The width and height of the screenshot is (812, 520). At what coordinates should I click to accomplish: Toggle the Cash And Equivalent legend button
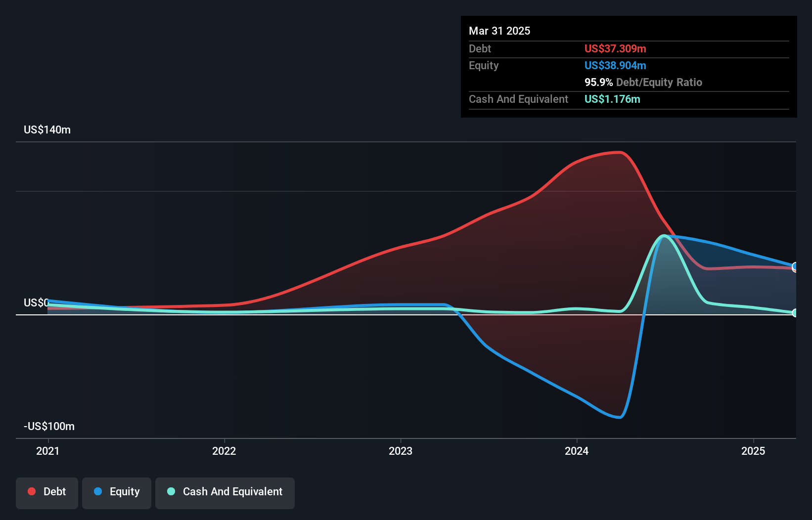pyautogui.click(x=225, y=493)
